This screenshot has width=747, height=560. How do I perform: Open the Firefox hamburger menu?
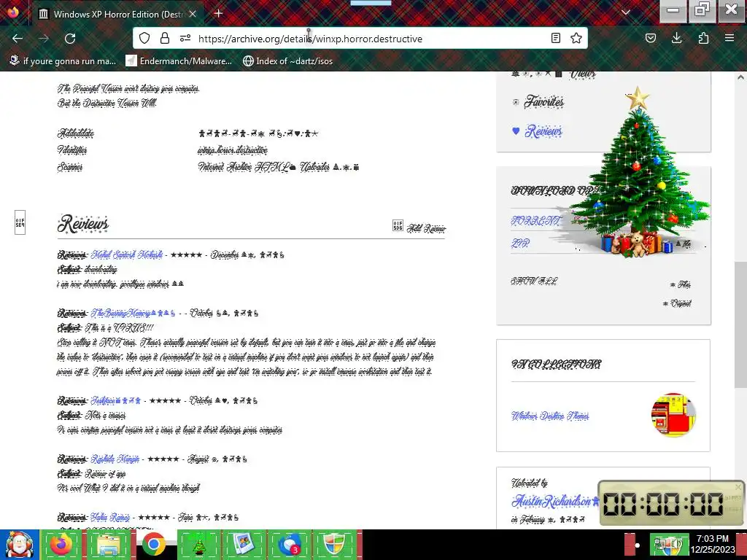click(729, 38)
